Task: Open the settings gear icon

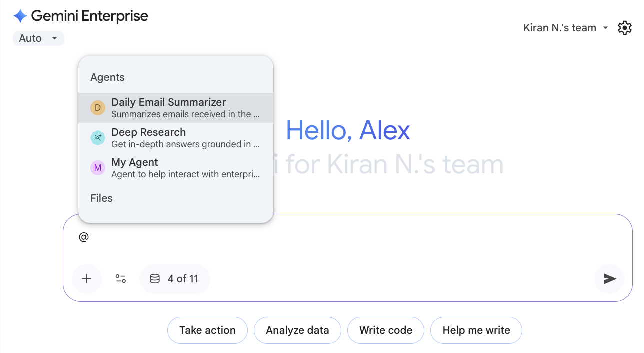Action: [x=624, y=28]
